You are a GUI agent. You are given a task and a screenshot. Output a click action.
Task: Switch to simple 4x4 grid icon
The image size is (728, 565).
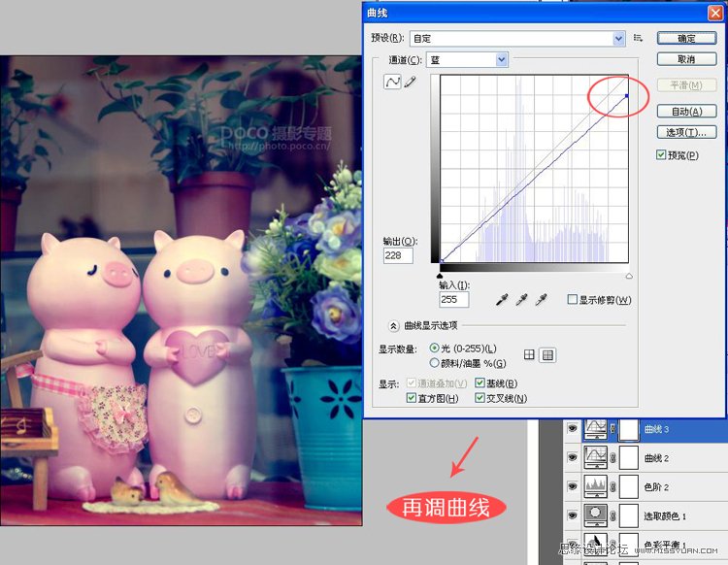(529, 355)
